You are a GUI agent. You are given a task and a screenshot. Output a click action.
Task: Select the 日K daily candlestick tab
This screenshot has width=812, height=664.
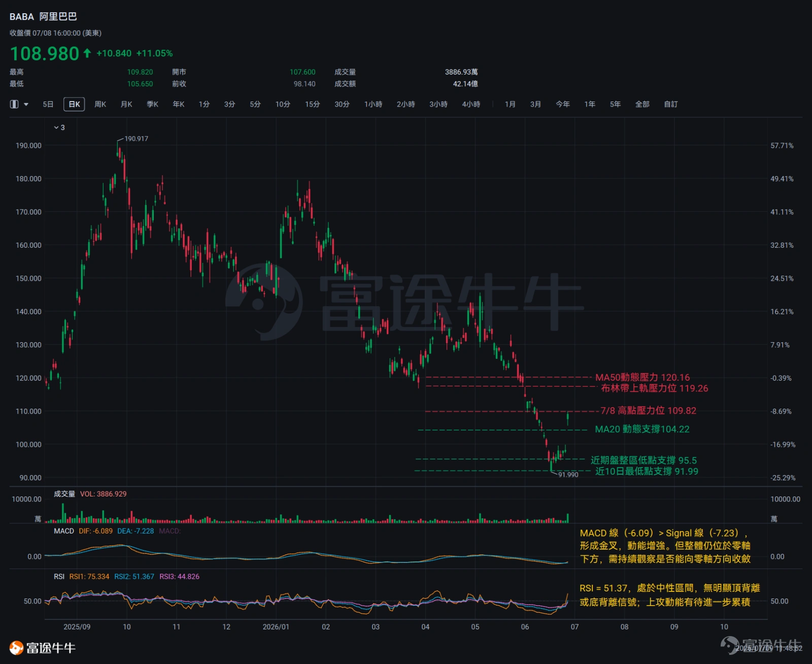[74, 104]
